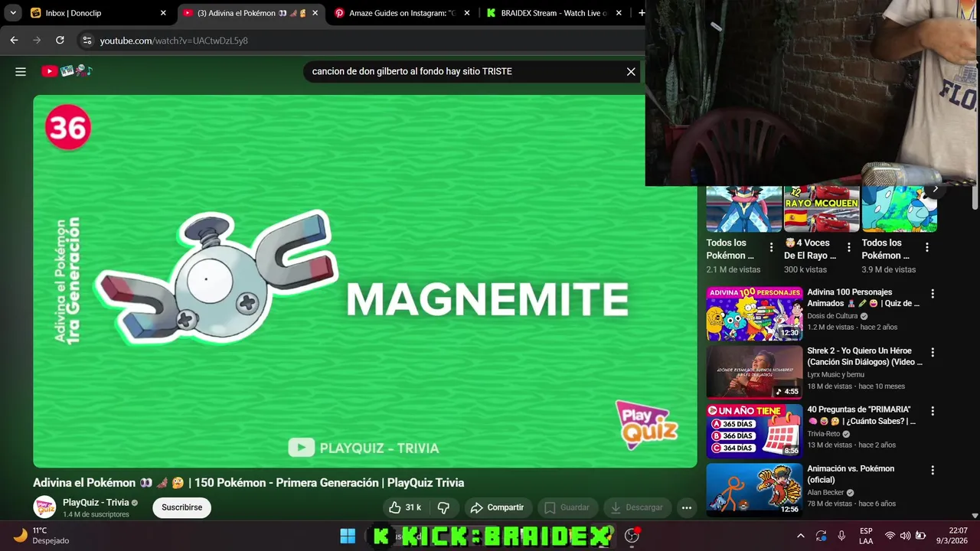
Task: Subscribe with the Suscribirse button
Action: (x=182, y=507)
